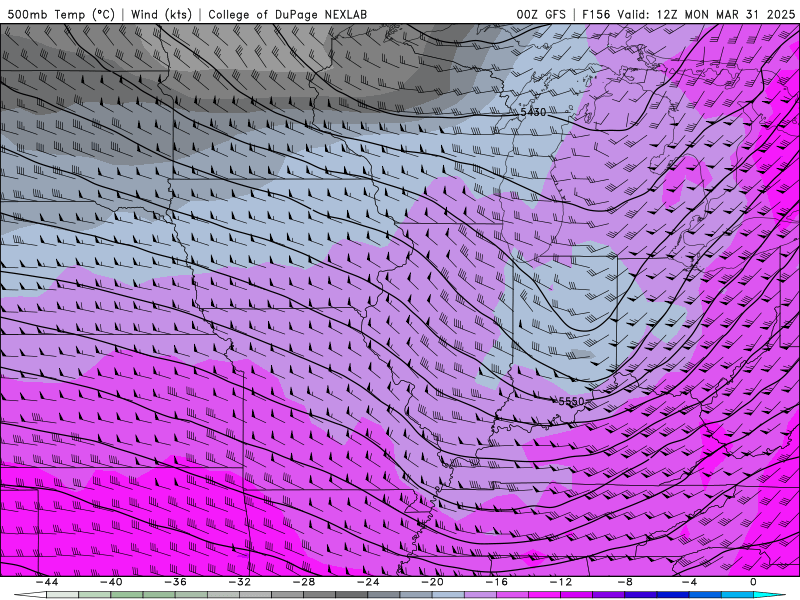Click the 'Valid: 12Z MON MAR 31 2025' text
This screenshot has height=600, width=800.
[x=706, y=14]
